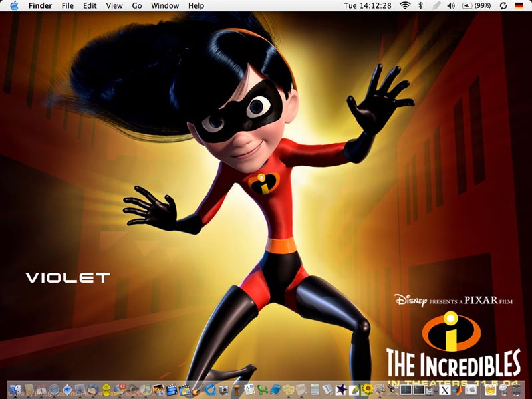Launch iTunes from the Dock
Image resolution: width=532 pixels, height=399 pixels.
coord(146,390)
